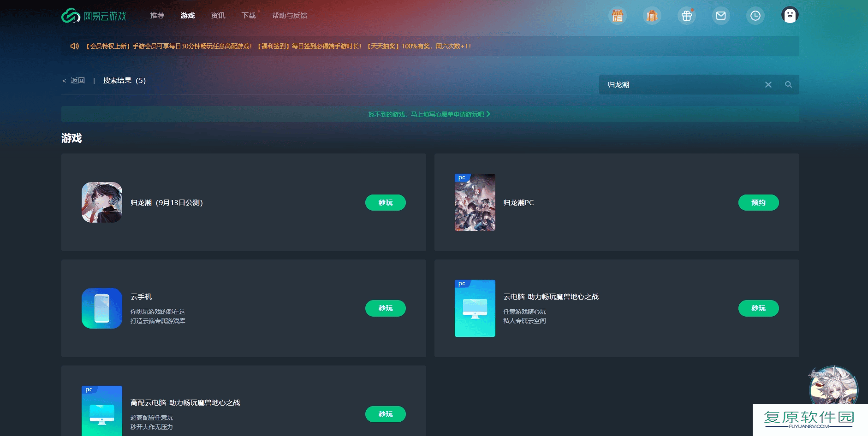Click the 你想玩游戏的都在这 description
Image resolution: width=868 pixels, height=436 pixels.
click(x=158, y=312)
